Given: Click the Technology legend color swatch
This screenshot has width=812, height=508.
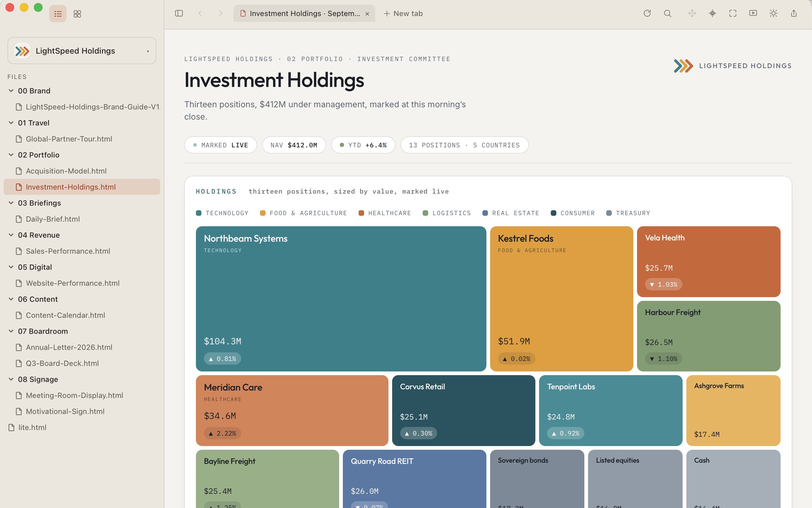Looking at the screenshot, I should tap(199, 213).
